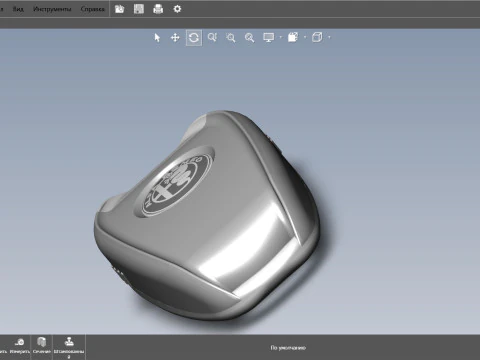Select the arrow pointer tool
480x360 pixels.
click(x=157, y=38)
